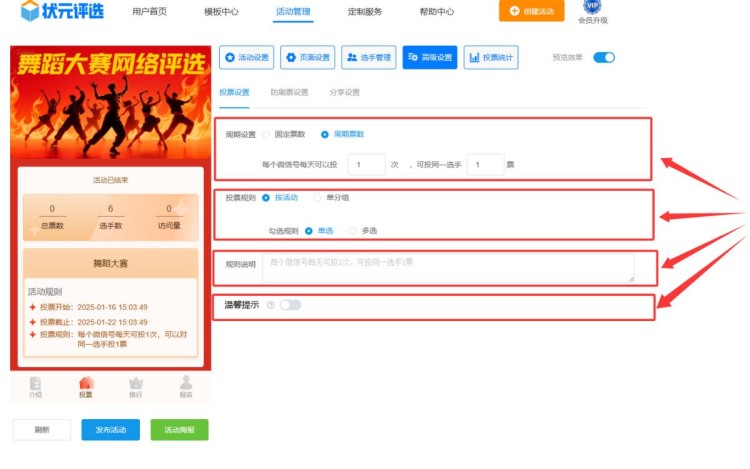
Task: Tap the 投票 house icon in preview
Action: tap(86, 384)
